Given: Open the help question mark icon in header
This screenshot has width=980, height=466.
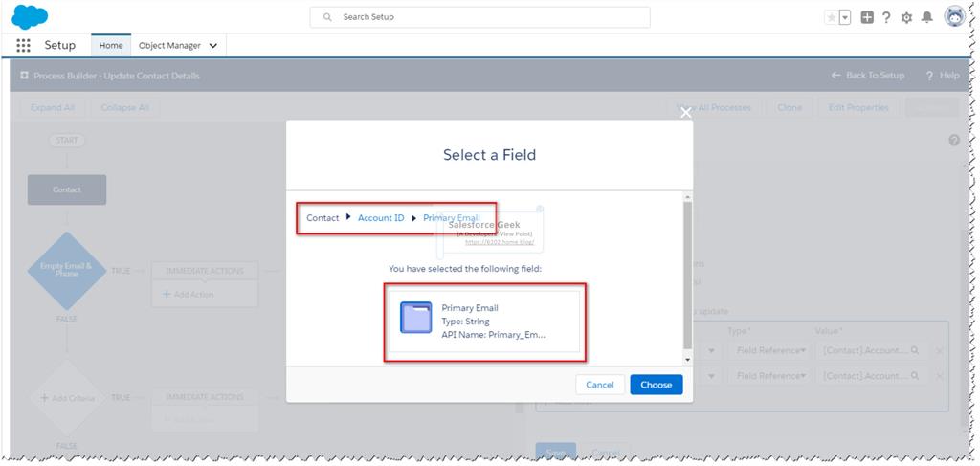Looking at the screenshot, I should (886, 17).
